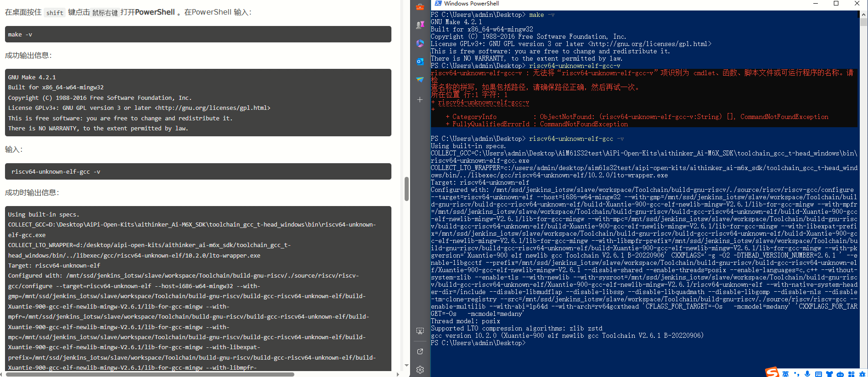Minimize the Windows PowerShell window
The width and height of the screenshot is (868, 377).
pos(815,4)
